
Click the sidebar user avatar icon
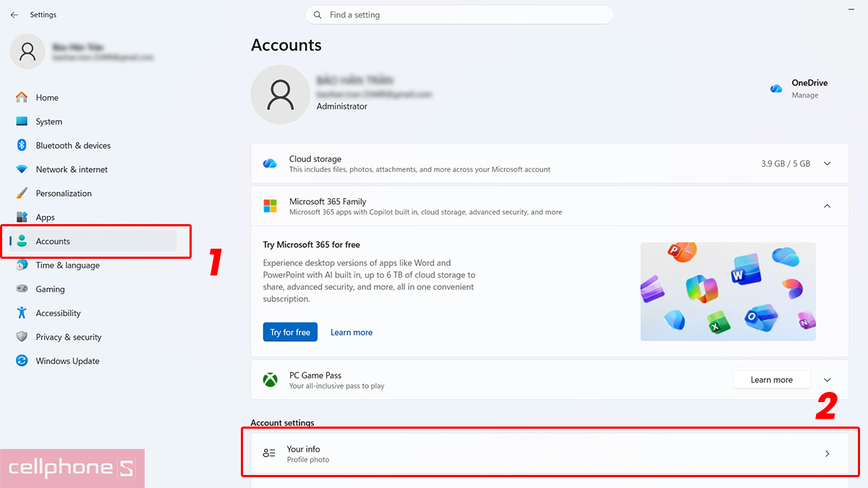tap(27, 51)
